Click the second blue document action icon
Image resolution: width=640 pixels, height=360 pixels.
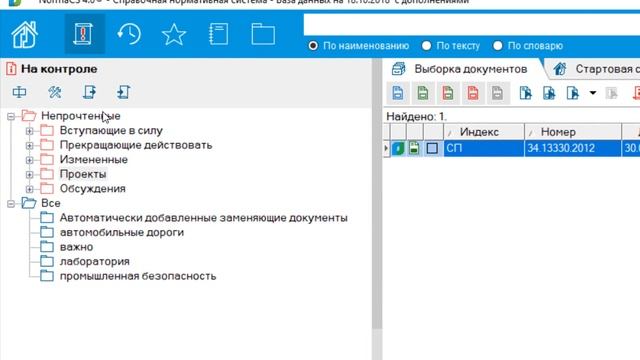pos(549,93)
